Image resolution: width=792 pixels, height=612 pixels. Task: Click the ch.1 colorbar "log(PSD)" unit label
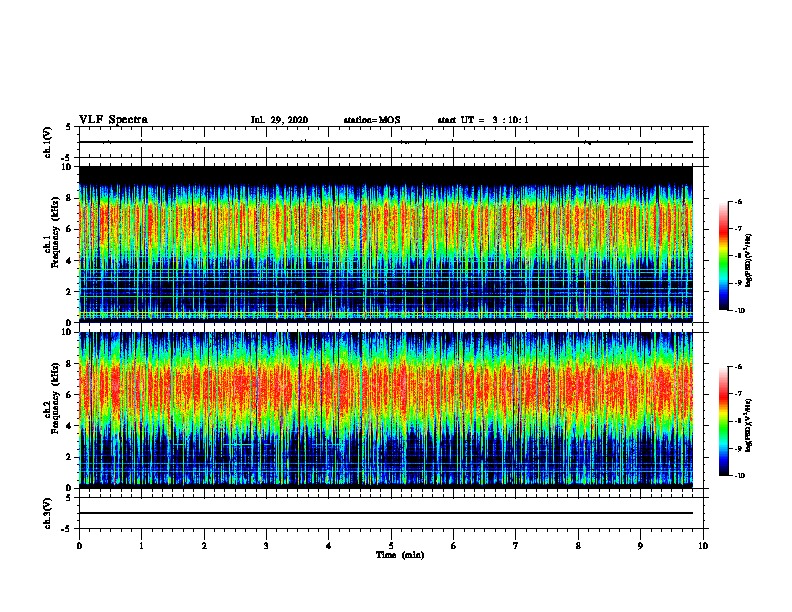click(x=750, y=260)
